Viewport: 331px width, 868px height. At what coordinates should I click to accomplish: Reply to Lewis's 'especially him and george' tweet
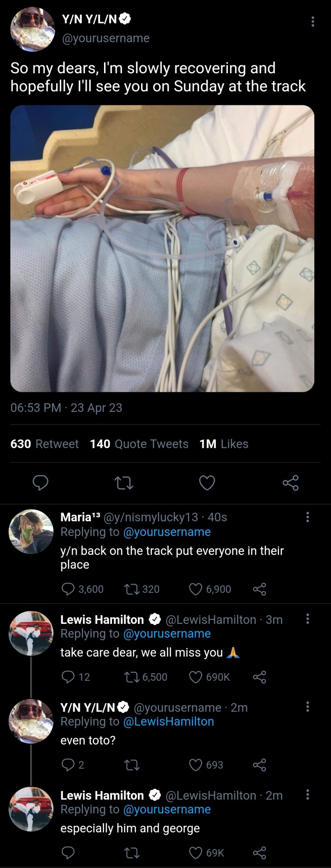(68, 853)
